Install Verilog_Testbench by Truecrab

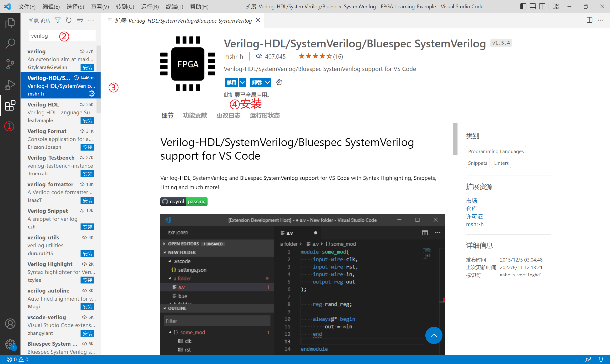coord(87,174)
